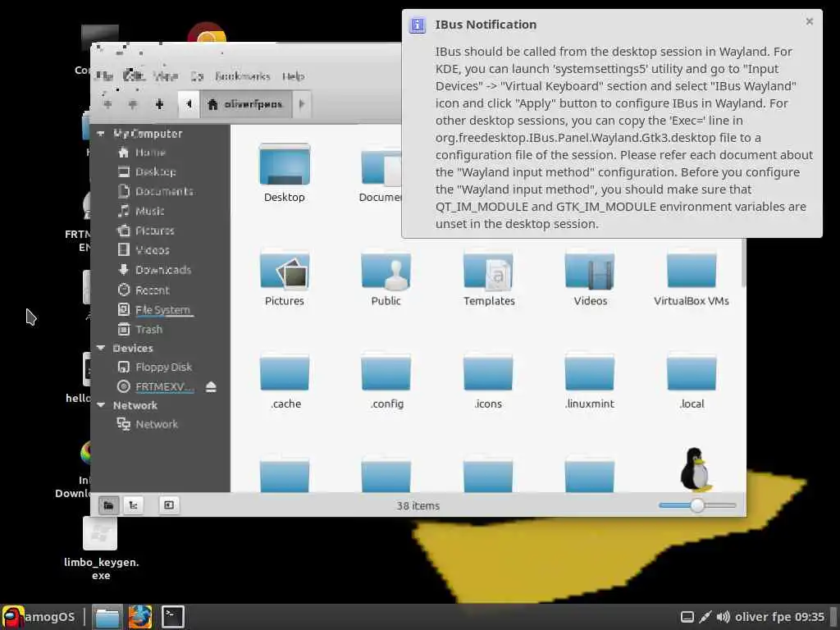Click the oliver fpe user label in tray
This screenshot has height=630, width=840.
tap(764, 617)
